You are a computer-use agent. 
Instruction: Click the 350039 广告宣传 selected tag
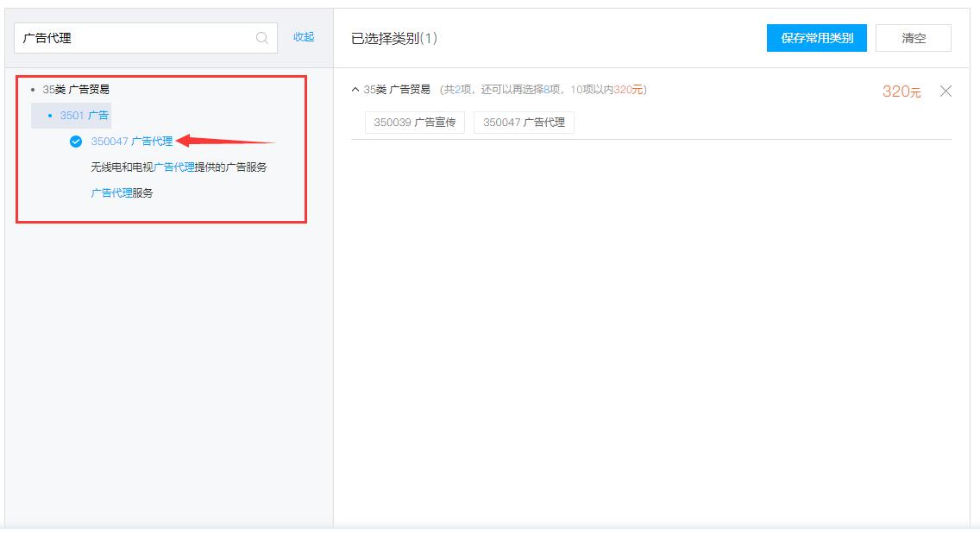pyautogui.click(x=414, y=123)
